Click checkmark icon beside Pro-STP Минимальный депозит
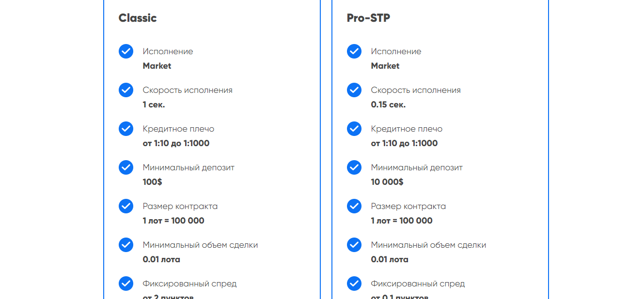The image size is (644, 299). [354, 167]
